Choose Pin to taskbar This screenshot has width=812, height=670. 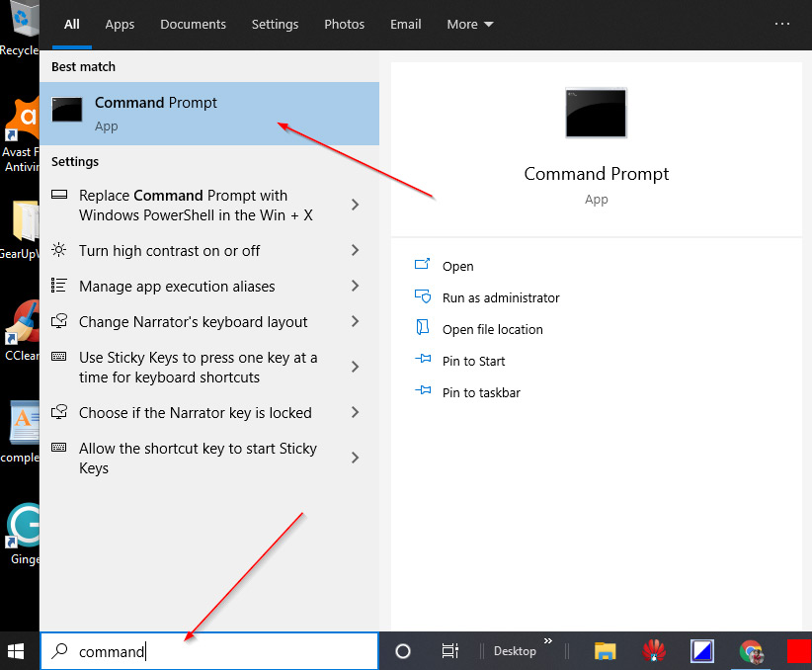pos(481,392)
